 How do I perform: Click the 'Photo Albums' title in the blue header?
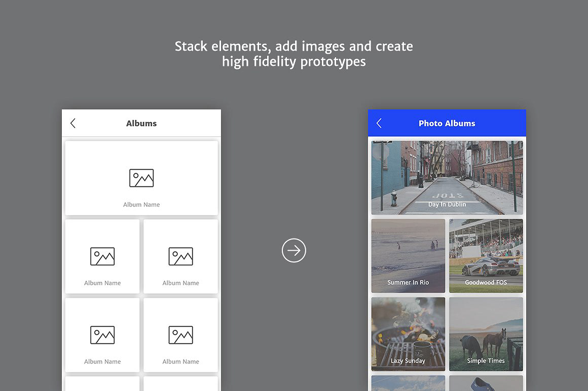[x=447, y=123]
